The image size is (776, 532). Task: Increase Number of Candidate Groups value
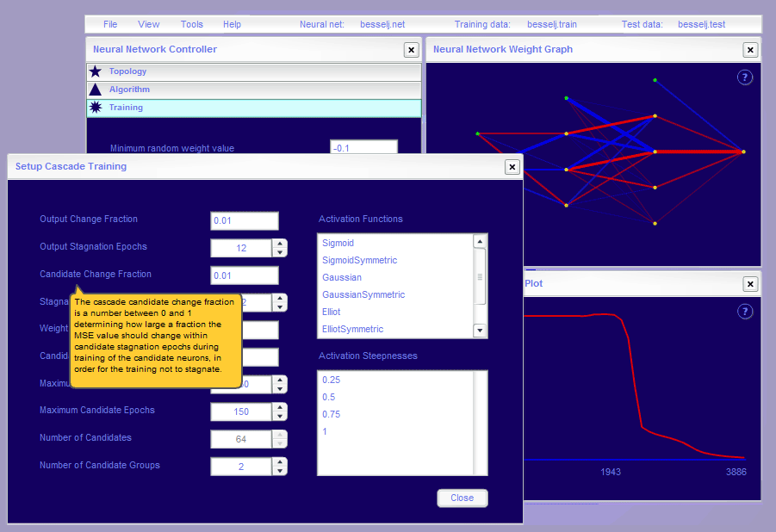click(280, 462)
